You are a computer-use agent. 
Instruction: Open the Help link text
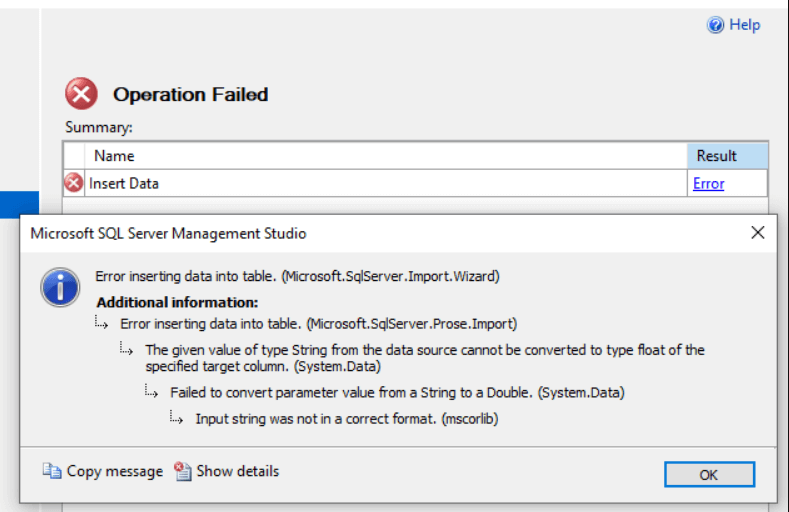point(745,25)
